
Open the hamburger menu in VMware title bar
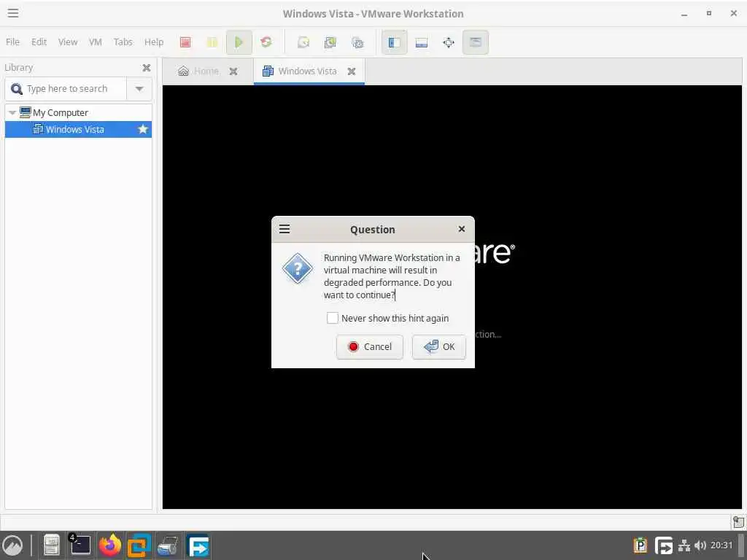point(13,13)
